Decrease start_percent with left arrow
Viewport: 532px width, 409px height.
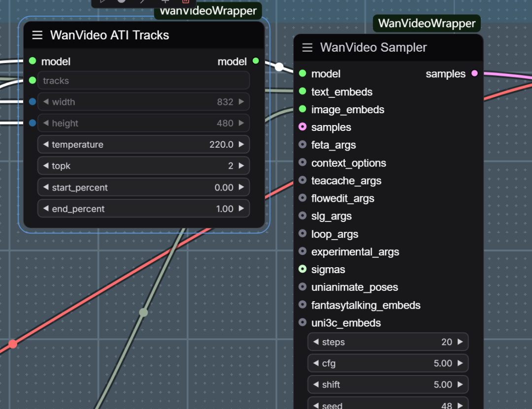(x=46, y=187)
